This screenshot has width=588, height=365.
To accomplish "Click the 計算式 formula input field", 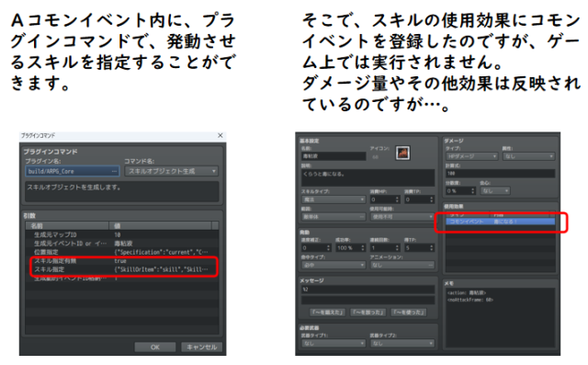I will [x=500, y=174].
